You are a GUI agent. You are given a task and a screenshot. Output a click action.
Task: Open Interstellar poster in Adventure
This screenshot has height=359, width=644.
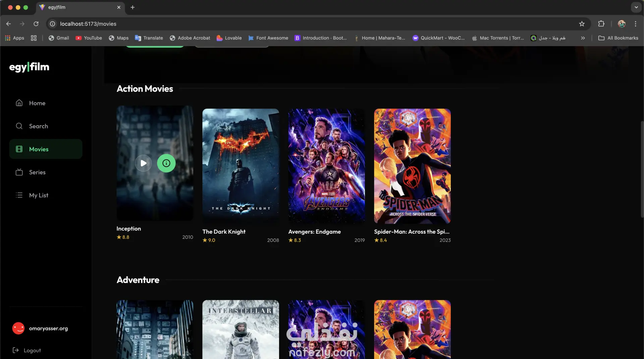(x=240, y=329)
